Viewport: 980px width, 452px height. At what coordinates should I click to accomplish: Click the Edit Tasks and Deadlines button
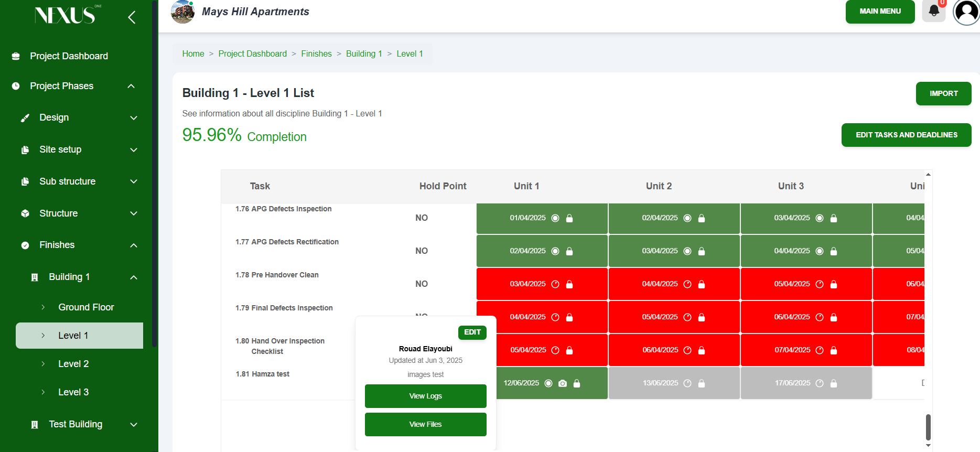[906, 135]
